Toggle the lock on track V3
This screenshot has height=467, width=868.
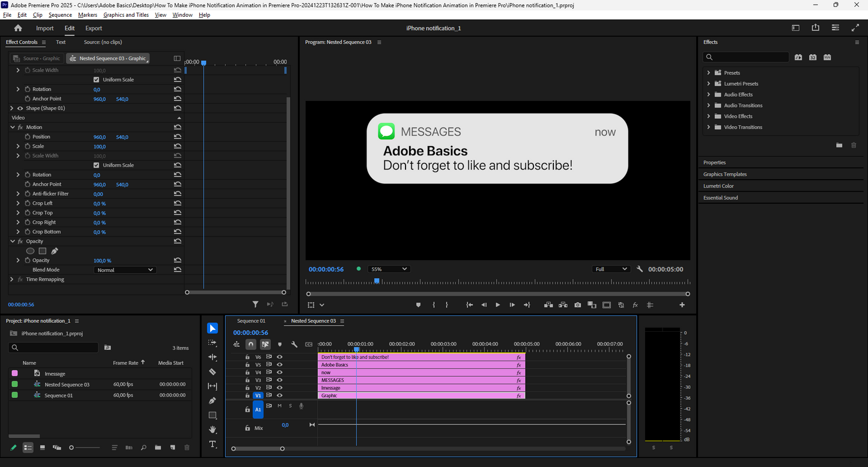tap(247, 380)
